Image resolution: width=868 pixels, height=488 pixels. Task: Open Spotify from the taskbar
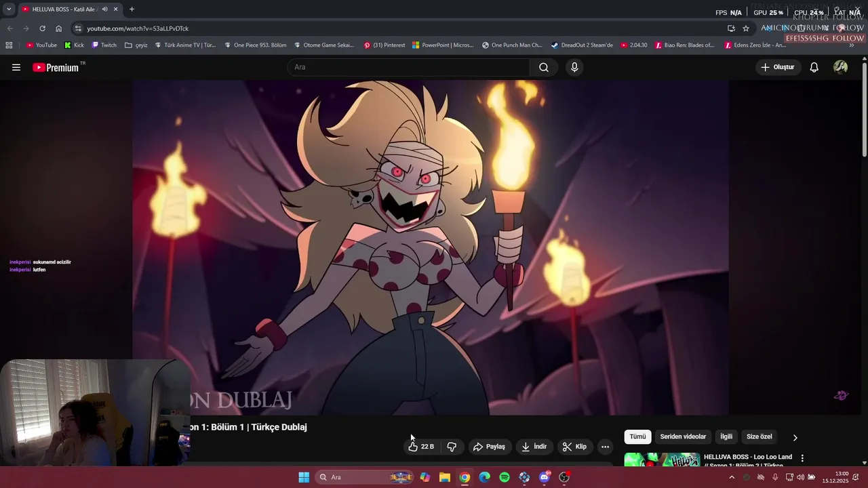505,477
